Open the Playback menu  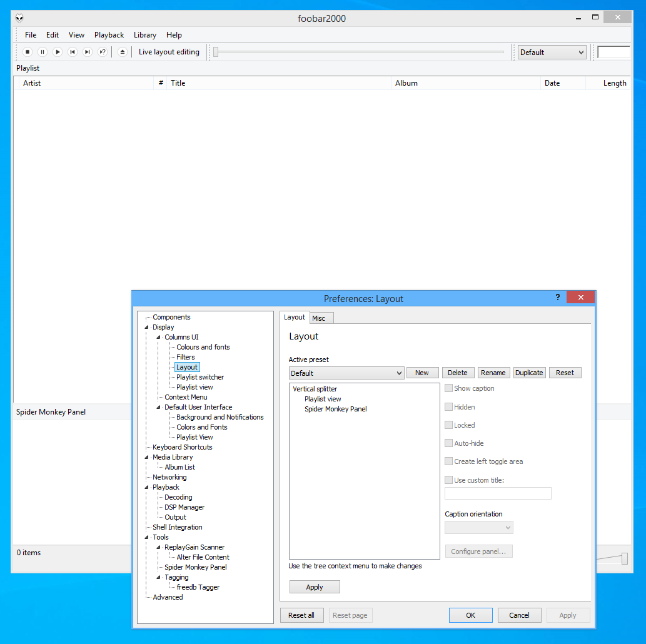point(109,35)
